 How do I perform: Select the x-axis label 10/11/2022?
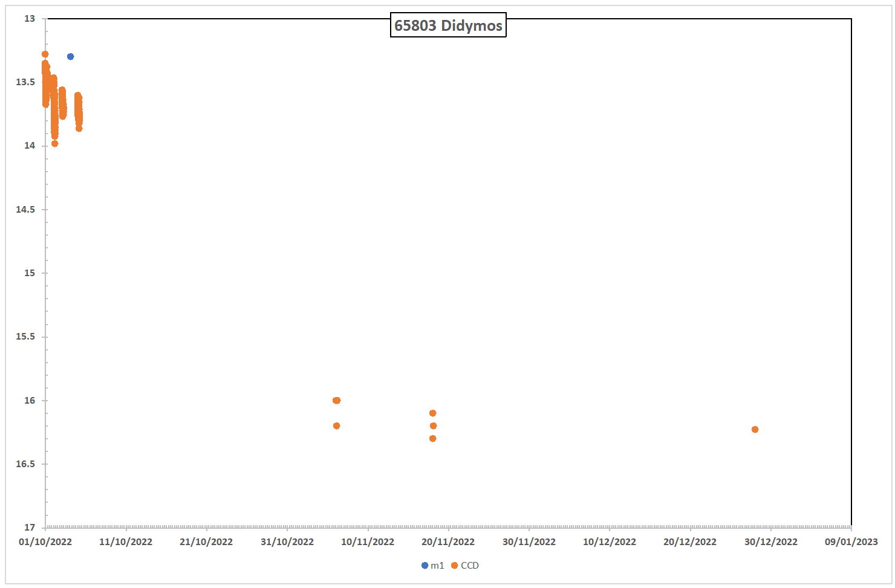(368, 542)
